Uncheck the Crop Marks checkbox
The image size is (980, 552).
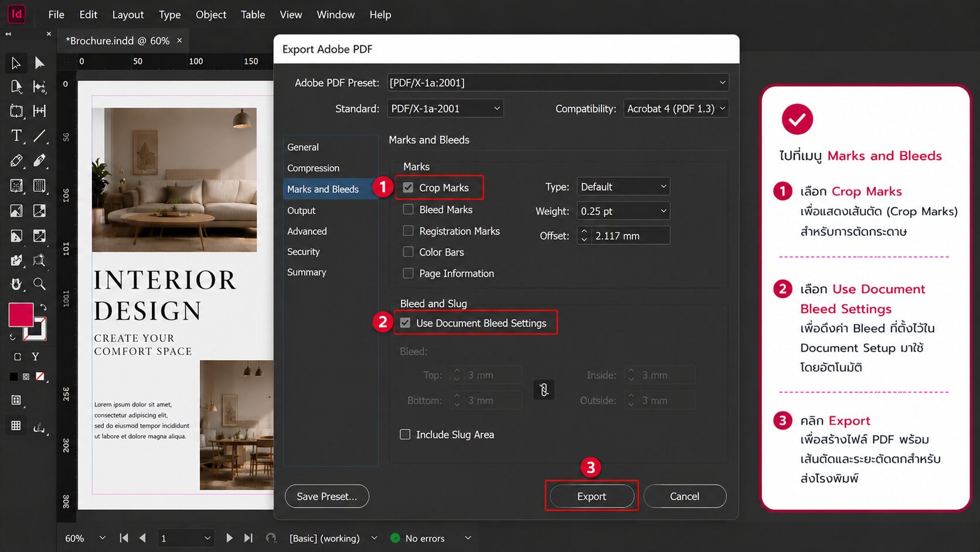coord(408,188)
